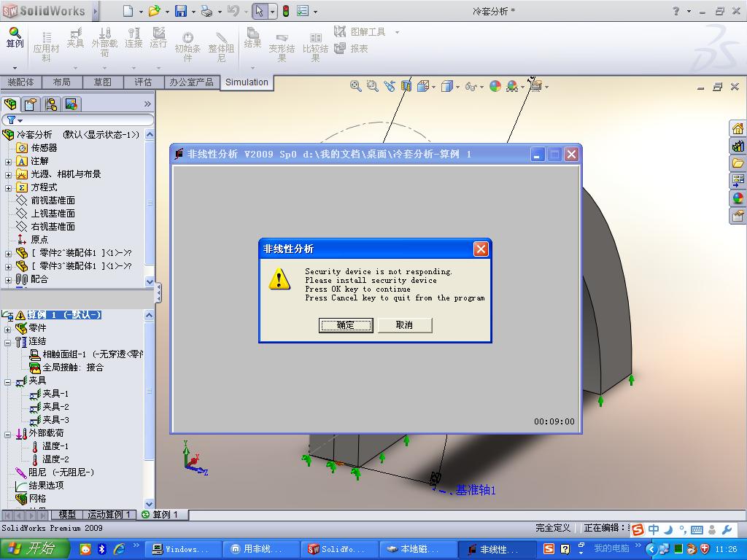Collapse the 连结 node
Viewport: 747px width, 560px height.
pyautogui.click(x=7, y=342)
